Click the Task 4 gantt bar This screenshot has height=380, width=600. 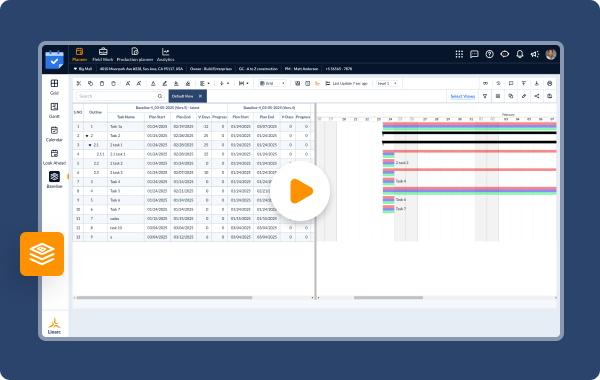(388, 181)
